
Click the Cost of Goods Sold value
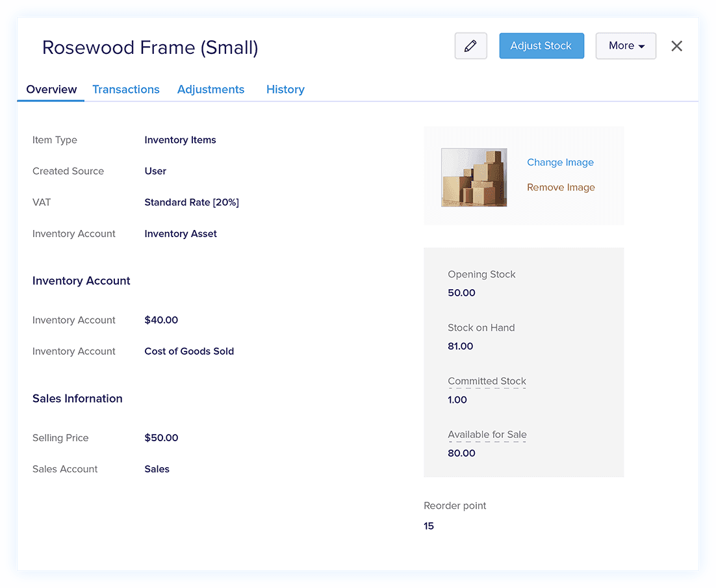(189, 352)
